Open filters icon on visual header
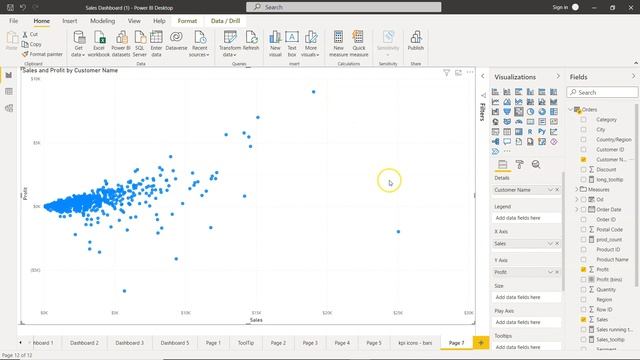Image resolution: width=640 pixels, height=360 pixels. pos(447,73)
